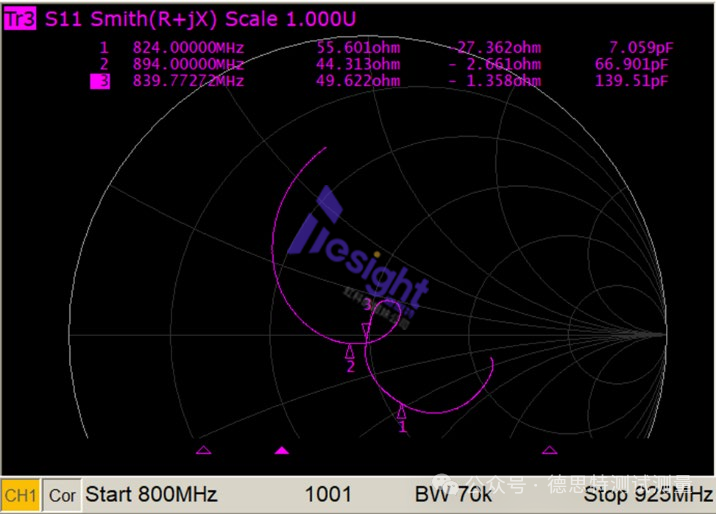Click the 49.622ohm resistance value
This screenshot has width=716, height=514.
pyautogui.click(x=358, y=81)
